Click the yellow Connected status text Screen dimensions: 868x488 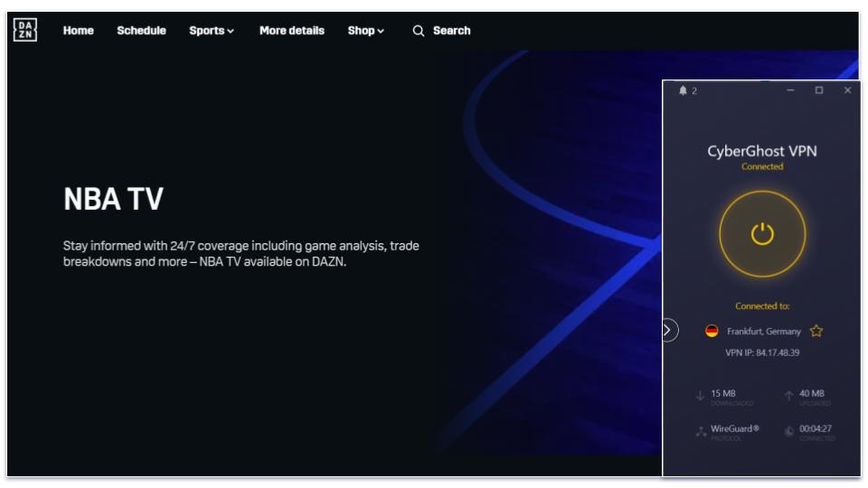[x=762, y=166]
